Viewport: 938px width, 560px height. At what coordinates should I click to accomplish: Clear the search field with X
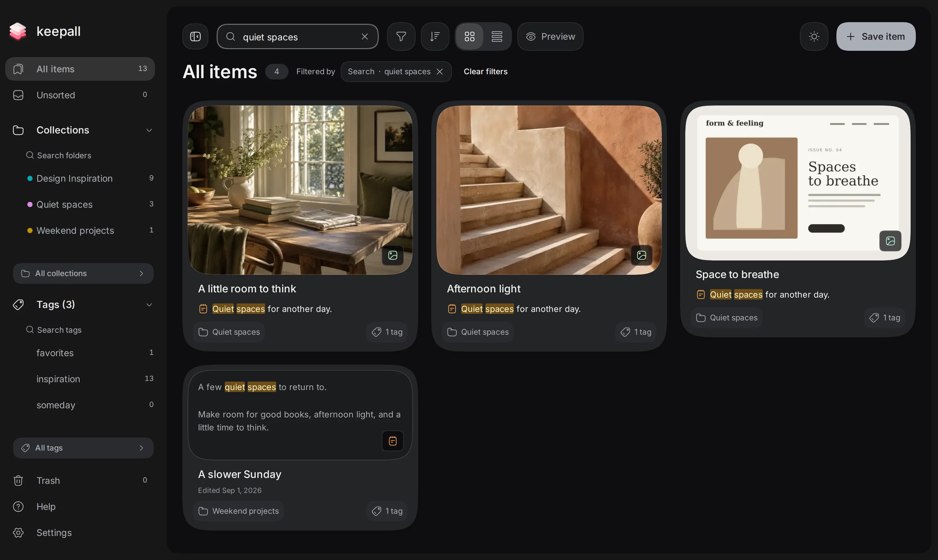pyautogui.click(x=365, y=36)
